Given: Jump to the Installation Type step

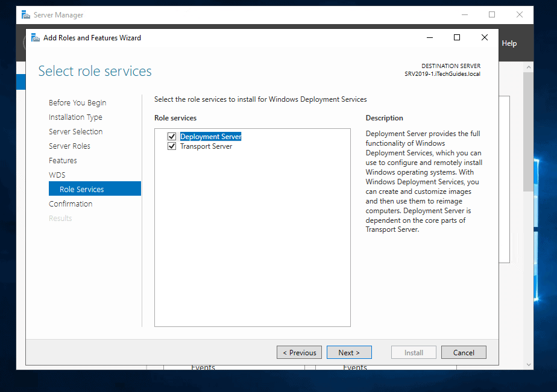Looking at the screenshot, I should [x=75, y=117].
